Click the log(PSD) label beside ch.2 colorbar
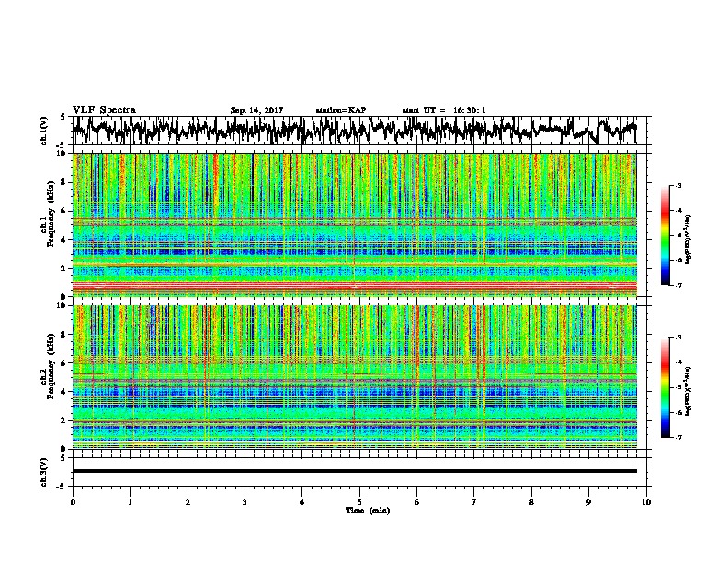Screen dimensions: 728x563 coord(689,391)
